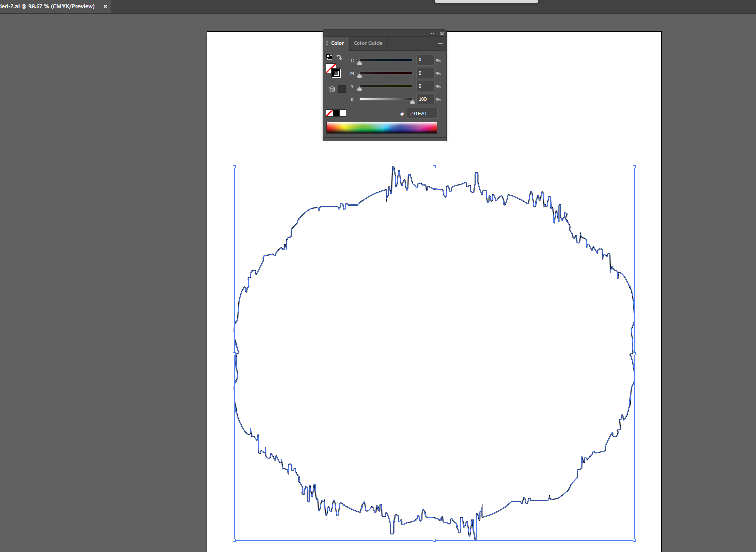This screenshot has height=552, width=756.
Task: Click the Yellow (Y) slider track
Action: coord(386,86)
